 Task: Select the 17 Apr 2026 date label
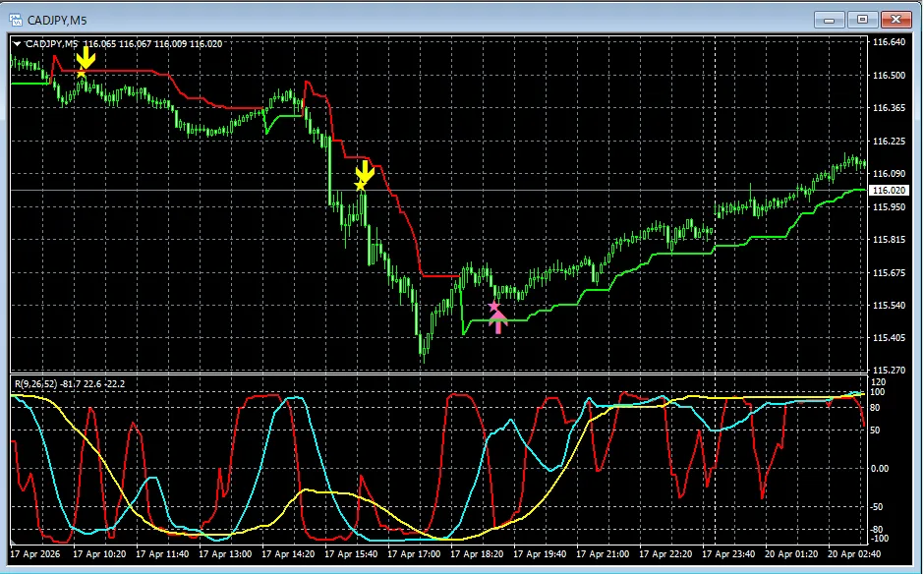[x=36, y=554]
